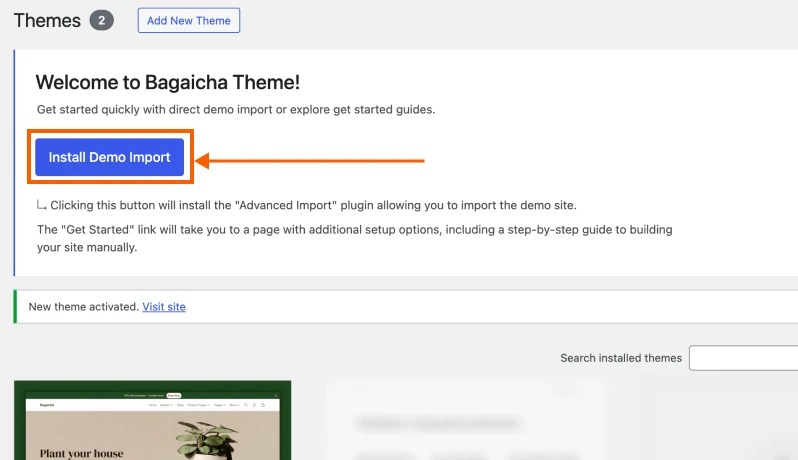Click the search icon in Bagaicha preview
Screen dimensions: 798x460
pos(246,405)
